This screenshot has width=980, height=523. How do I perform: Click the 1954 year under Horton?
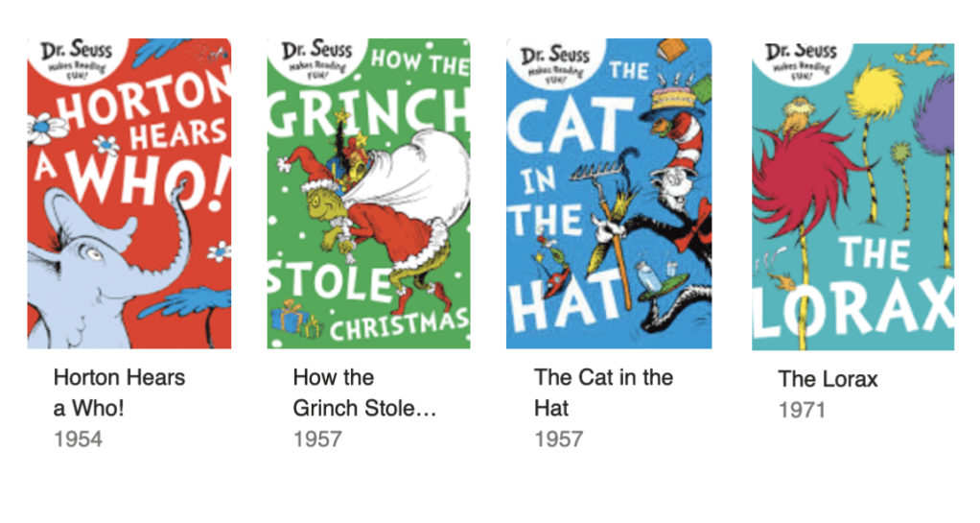coord(78,440)
